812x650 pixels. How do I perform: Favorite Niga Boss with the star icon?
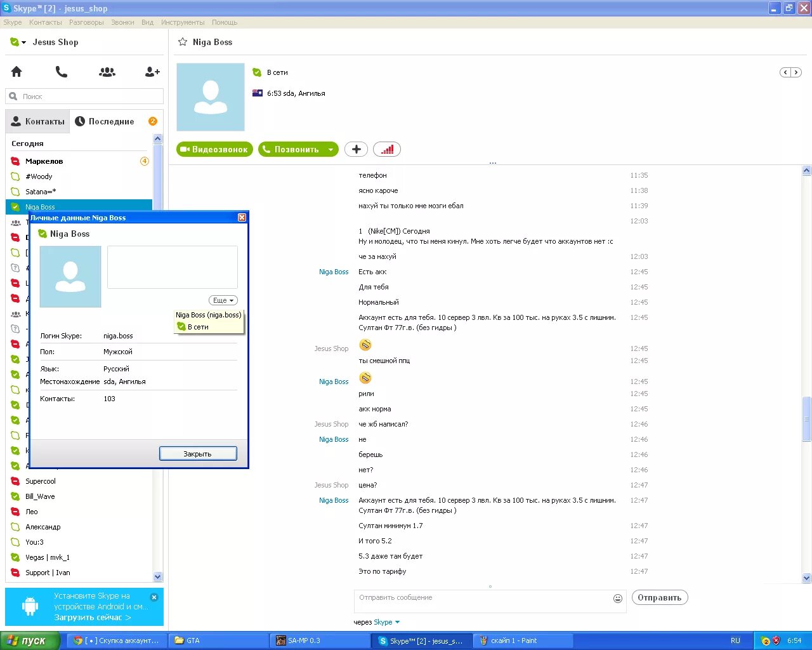tap(183, 42)
